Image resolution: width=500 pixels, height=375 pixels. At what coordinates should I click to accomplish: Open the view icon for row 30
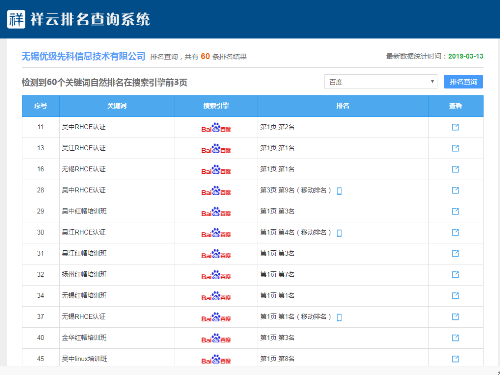pyautogui.click(x=455, y=232)
